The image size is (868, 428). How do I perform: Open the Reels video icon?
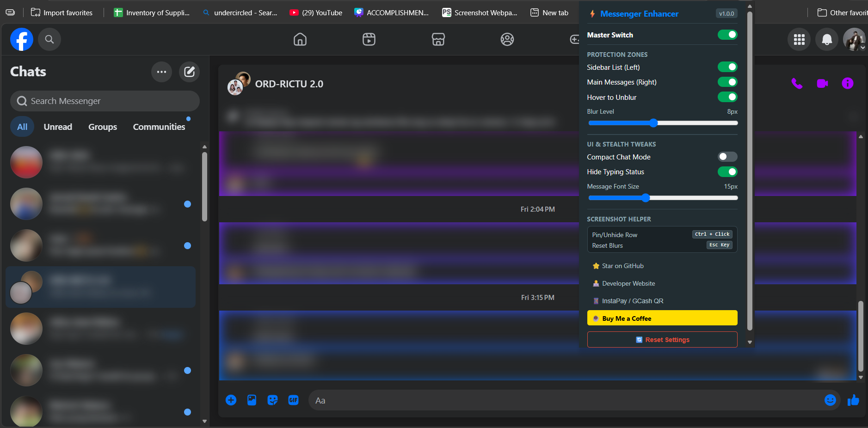coord(369,39)
